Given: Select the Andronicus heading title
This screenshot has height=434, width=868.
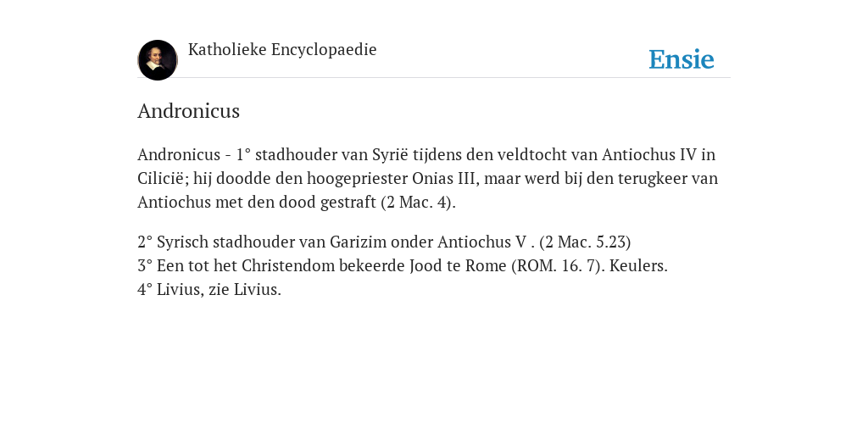Looking at the screenshot, I should [188, 111].
